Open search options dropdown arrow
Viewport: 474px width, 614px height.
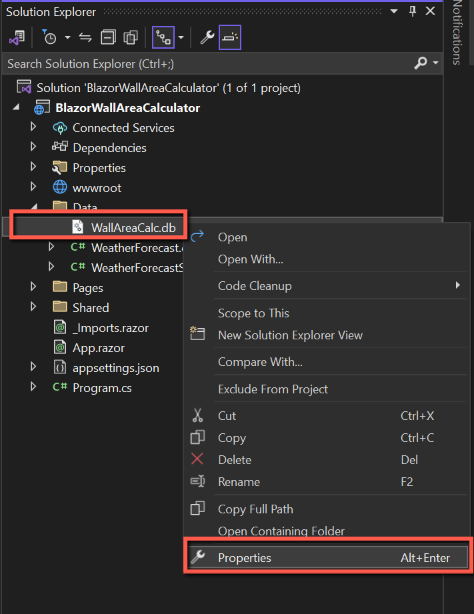pyautogui.click(x=435, y=63)
